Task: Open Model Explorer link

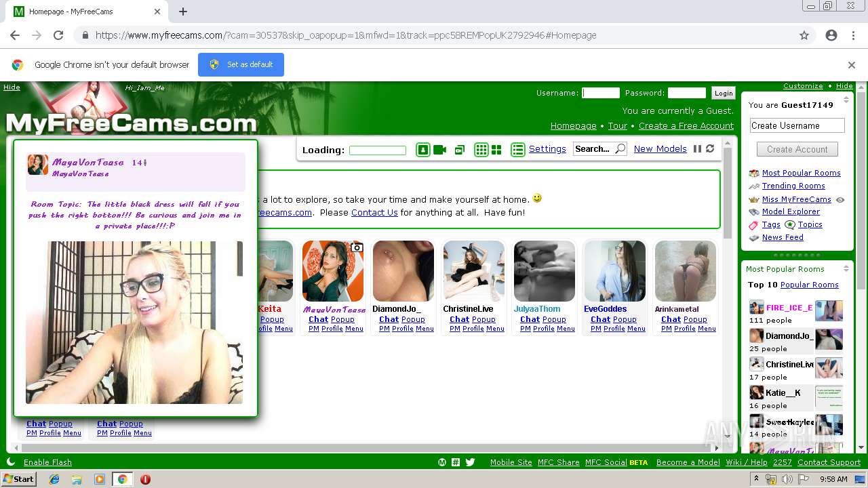Action: pyautogui.click(x=791, y=211)
